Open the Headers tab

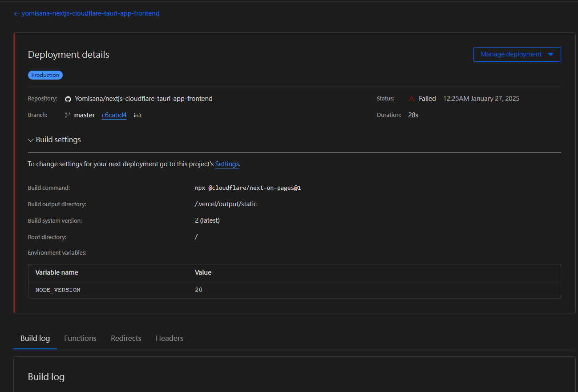pyautogui.click(x=170, y=338)
